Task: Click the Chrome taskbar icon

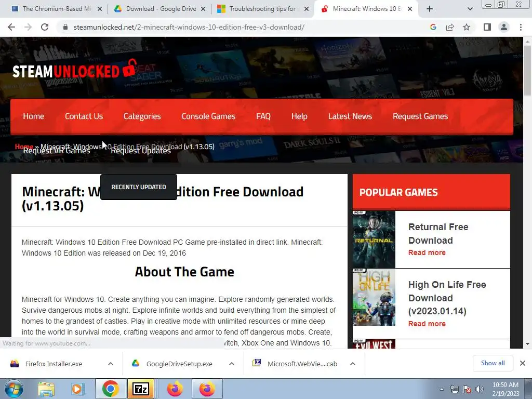Action: click(110, 389)
